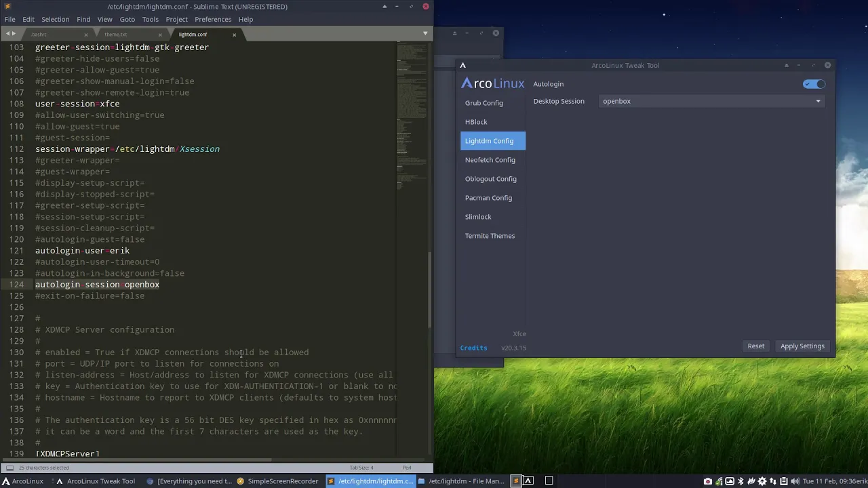Click the volume tray icon

pos(795,481)
